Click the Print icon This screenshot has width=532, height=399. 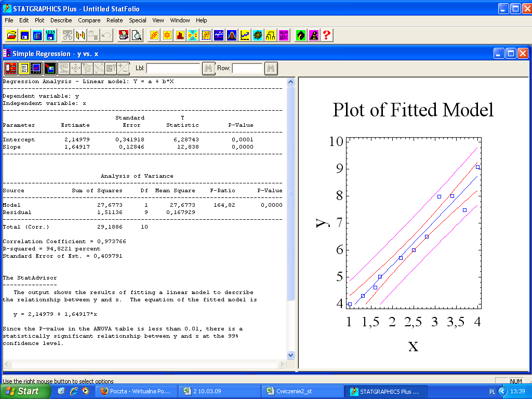point(124,35)
